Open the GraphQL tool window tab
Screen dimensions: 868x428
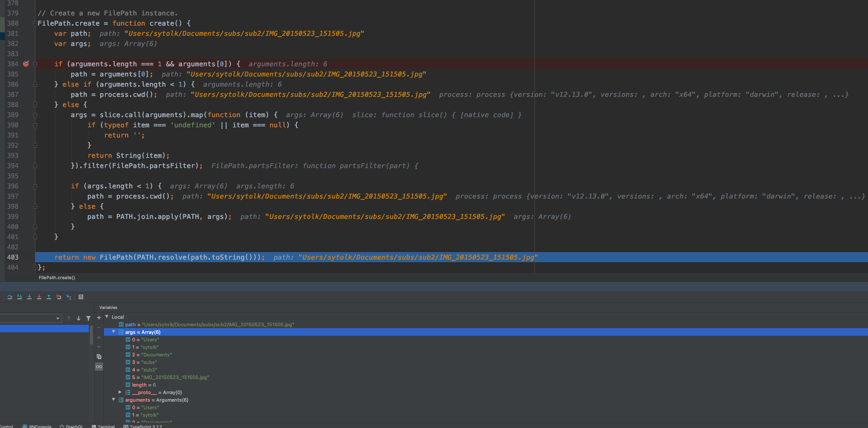(x=71, y=426)
